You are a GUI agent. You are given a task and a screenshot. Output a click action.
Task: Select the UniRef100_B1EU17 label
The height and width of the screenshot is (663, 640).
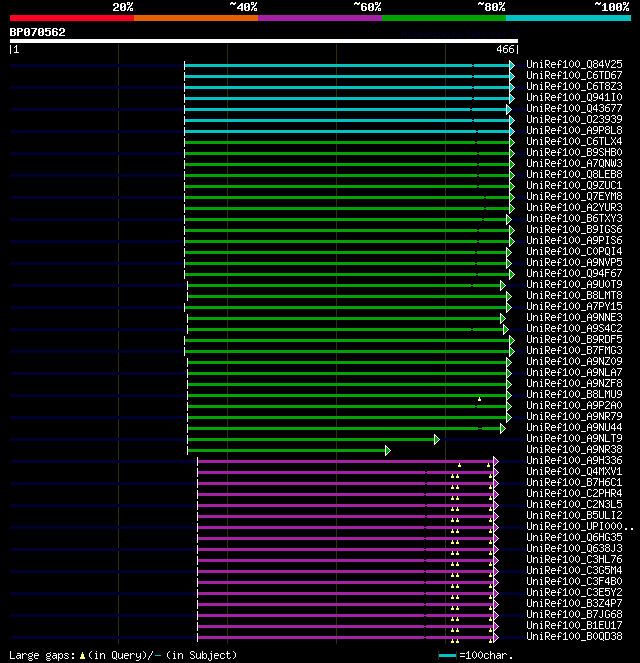pyautogui.click(x=574, y=625)
